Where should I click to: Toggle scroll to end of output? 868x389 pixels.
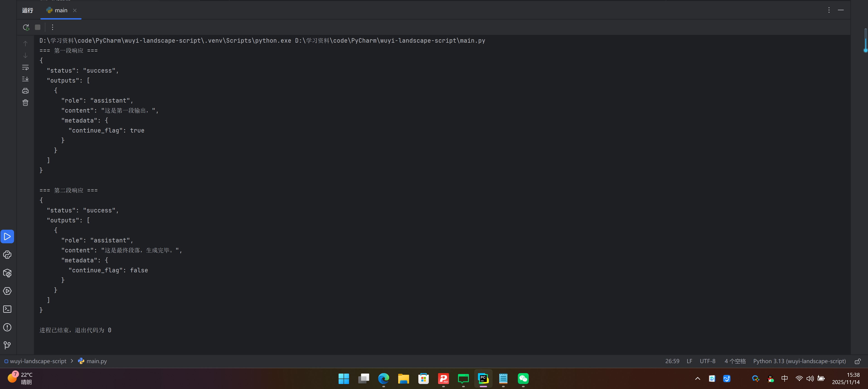coord(25,79)
